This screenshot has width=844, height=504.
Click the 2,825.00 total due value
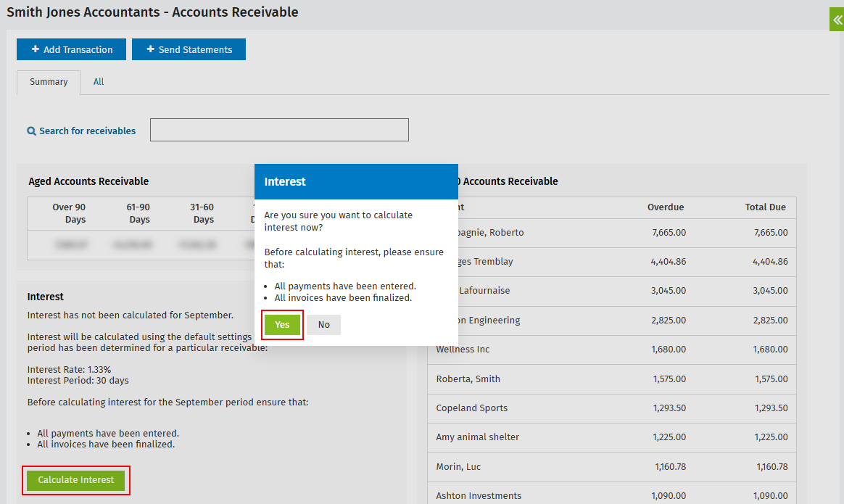(770, 321)
